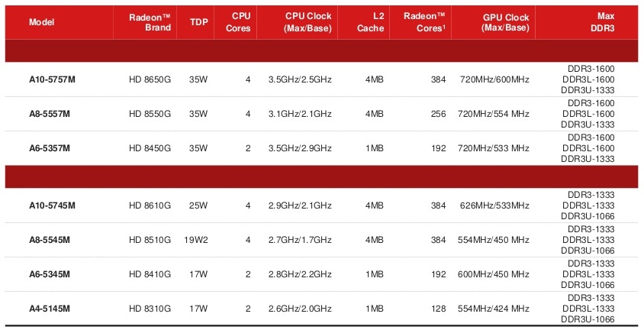Click the Max DDR3 column header
This screenshot has height=330, width=644.
tap(603, 22)
